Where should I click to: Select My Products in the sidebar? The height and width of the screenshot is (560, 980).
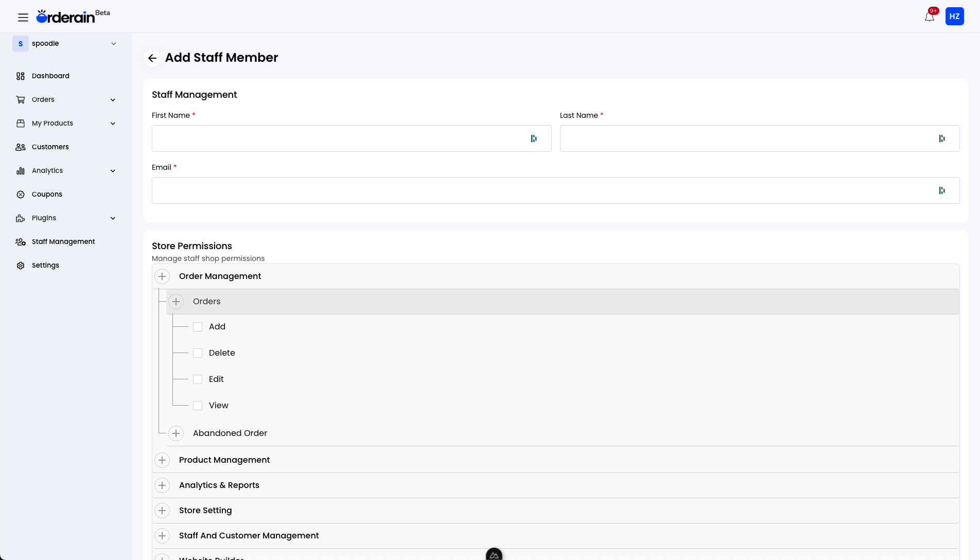pos(52,123)
